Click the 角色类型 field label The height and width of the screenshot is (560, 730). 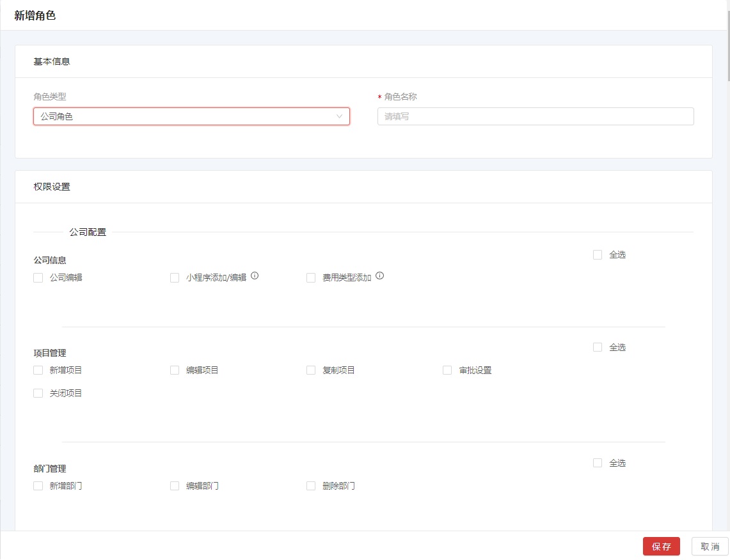coord(50,97)
